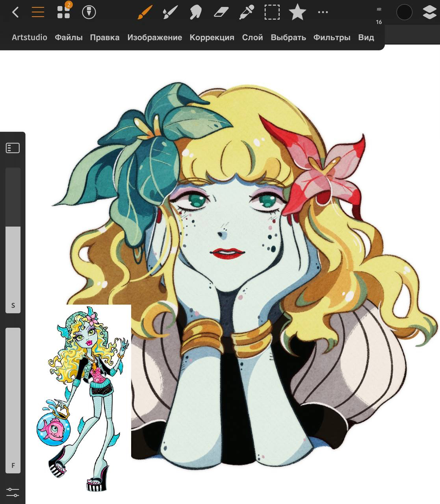The image size is (440, 504).
Task: Open the star Shapes tool
Action: (x=297, y=12)
